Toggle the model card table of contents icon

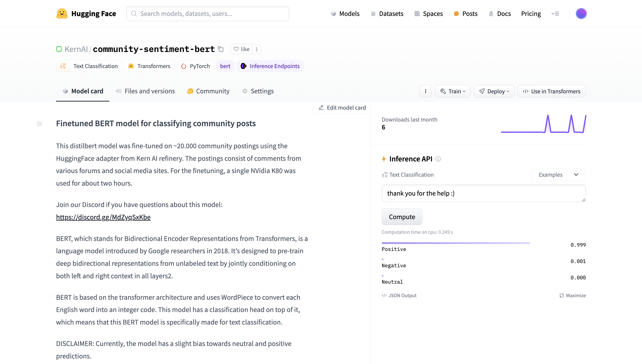click(39, 123)
